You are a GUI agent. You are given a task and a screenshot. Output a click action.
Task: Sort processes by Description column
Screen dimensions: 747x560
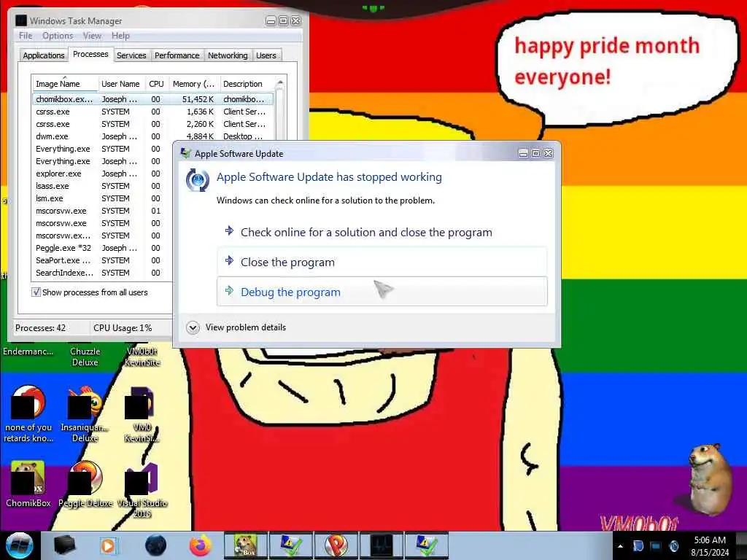(247, 84)
